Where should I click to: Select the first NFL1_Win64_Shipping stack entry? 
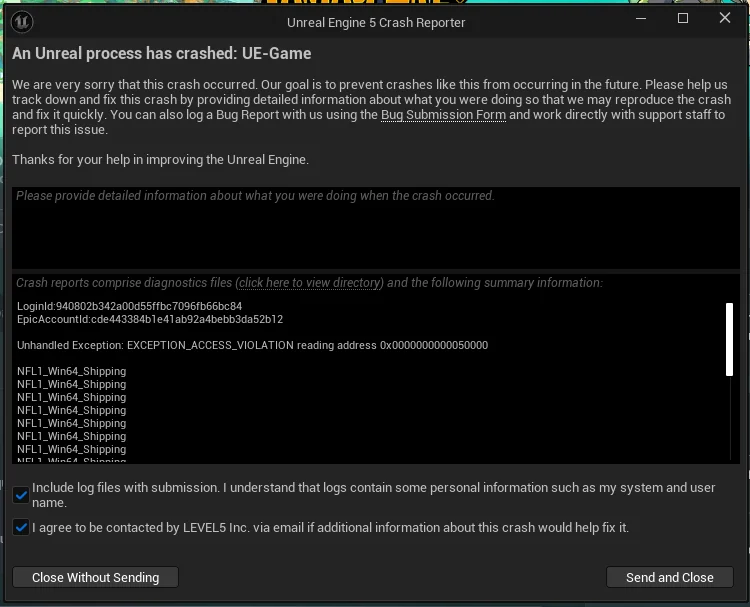pos(72,371)
